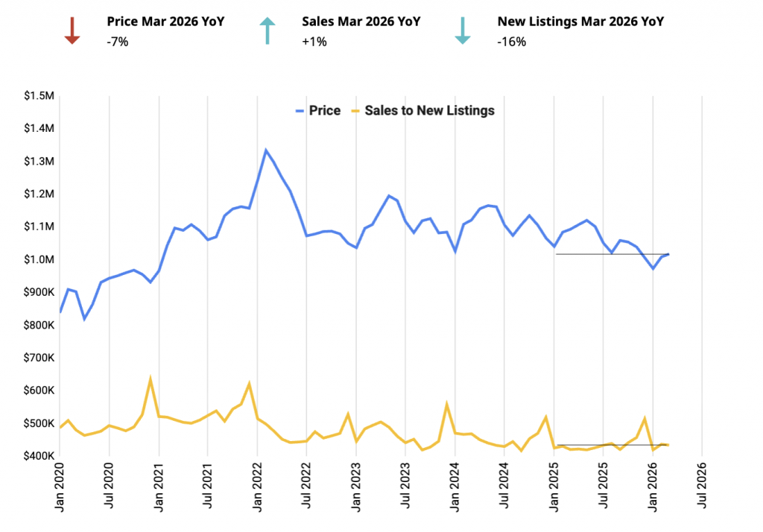Click the teal up arrow beside Sales YoY
Viewport: 763px width, 532px height.
267,31
